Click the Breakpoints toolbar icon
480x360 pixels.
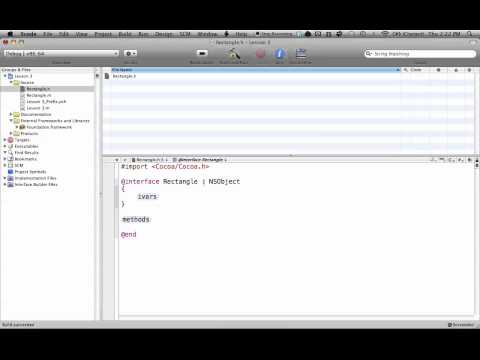[x=202, y=53]
